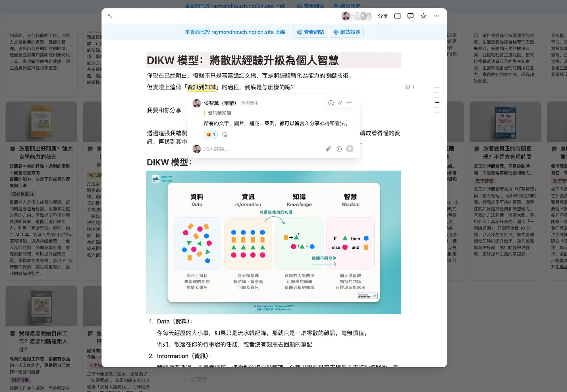Expand page to full screen

point(110,16)
